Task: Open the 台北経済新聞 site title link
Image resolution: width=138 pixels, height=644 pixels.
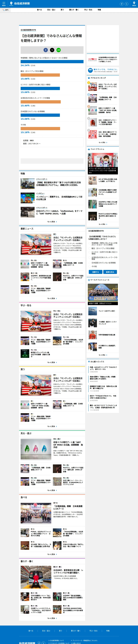Action: click(x=22, y=4)
